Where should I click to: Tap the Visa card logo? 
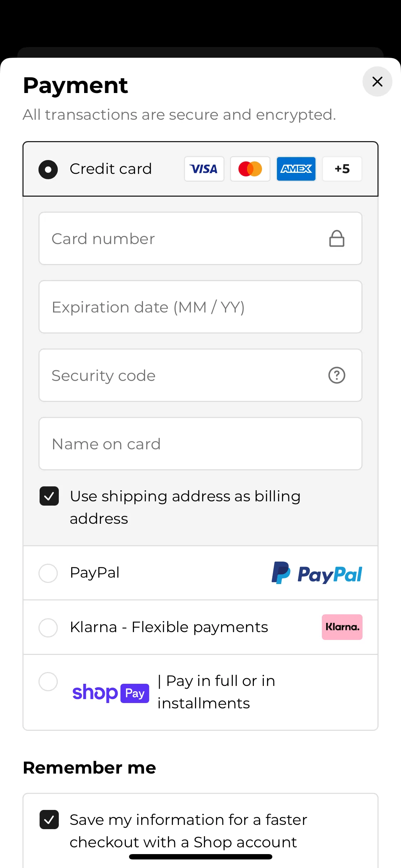click(204, 169)
